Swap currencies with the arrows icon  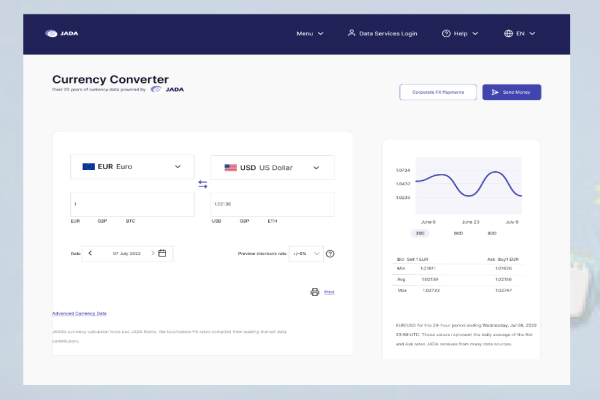point(203,184)
